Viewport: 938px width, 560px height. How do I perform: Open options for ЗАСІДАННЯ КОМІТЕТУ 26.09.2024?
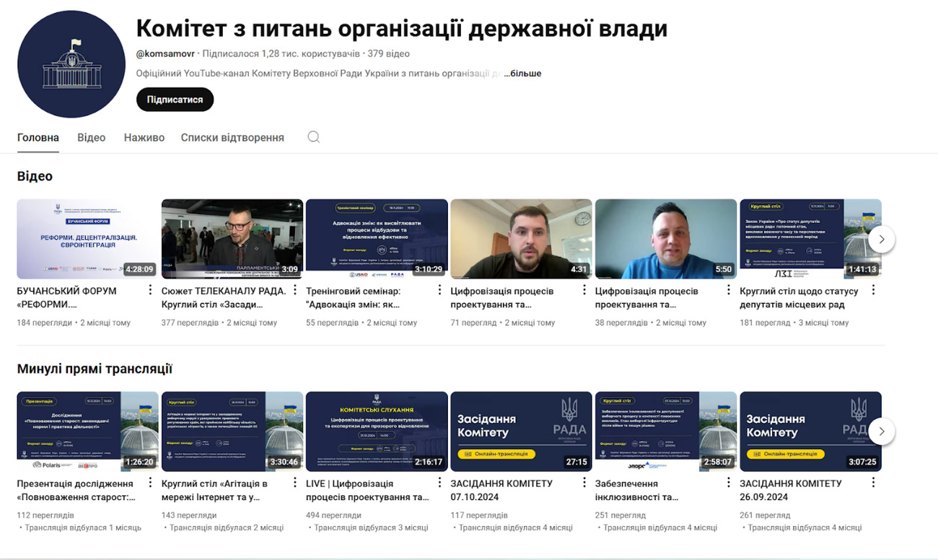coord(873,483)
